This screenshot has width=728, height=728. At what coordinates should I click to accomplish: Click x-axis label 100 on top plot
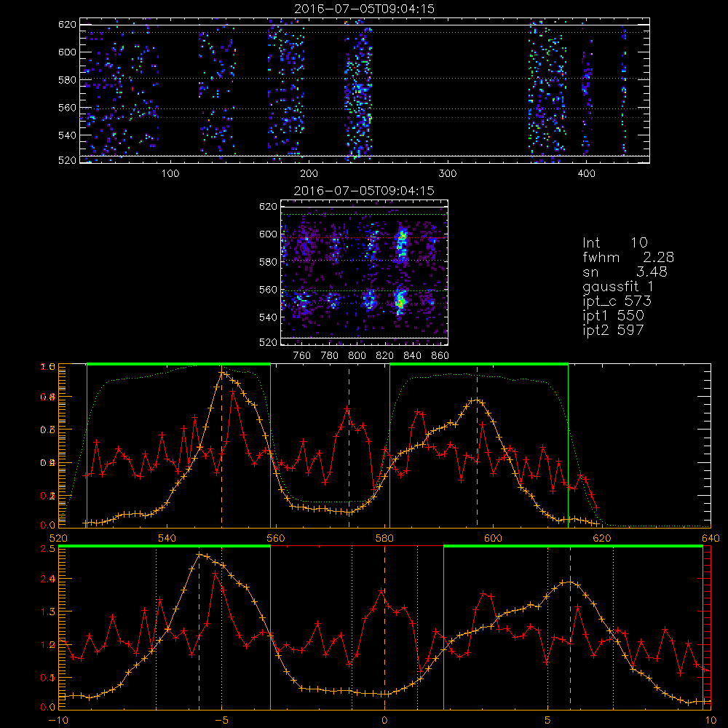tap(170, 174)
